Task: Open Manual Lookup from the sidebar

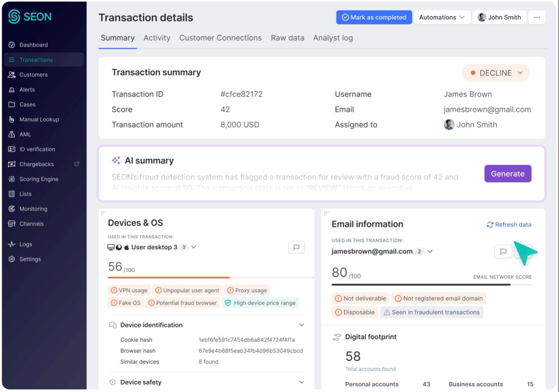Action: coord(39,119)
